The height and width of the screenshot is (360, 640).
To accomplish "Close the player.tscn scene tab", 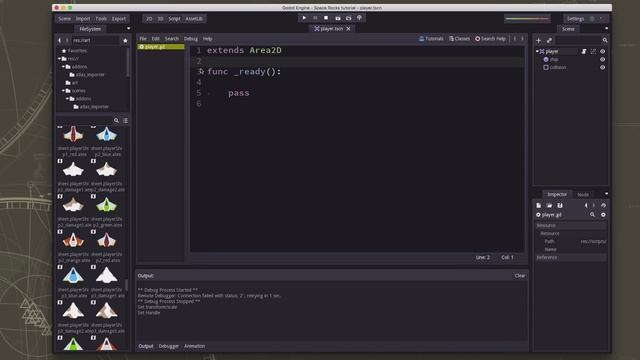I will coord(348,29).
